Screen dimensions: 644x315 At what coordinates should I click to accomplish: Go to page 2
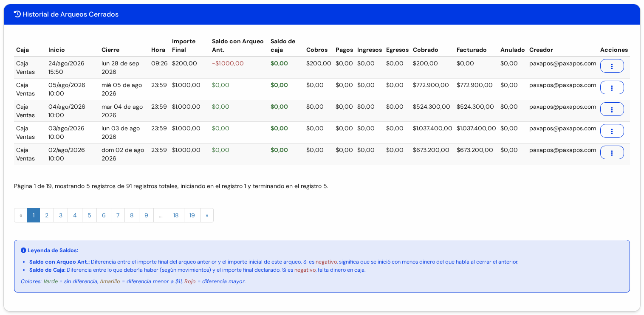click(x=47, y=215)
